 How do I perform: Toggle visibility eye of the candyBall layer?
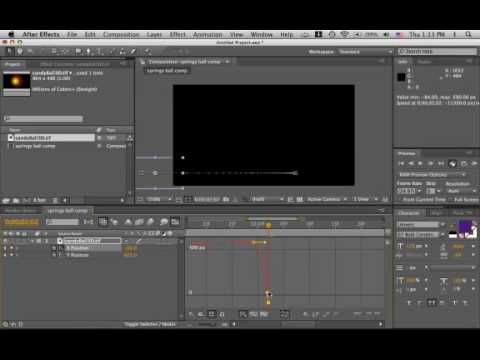click(5, 241)
